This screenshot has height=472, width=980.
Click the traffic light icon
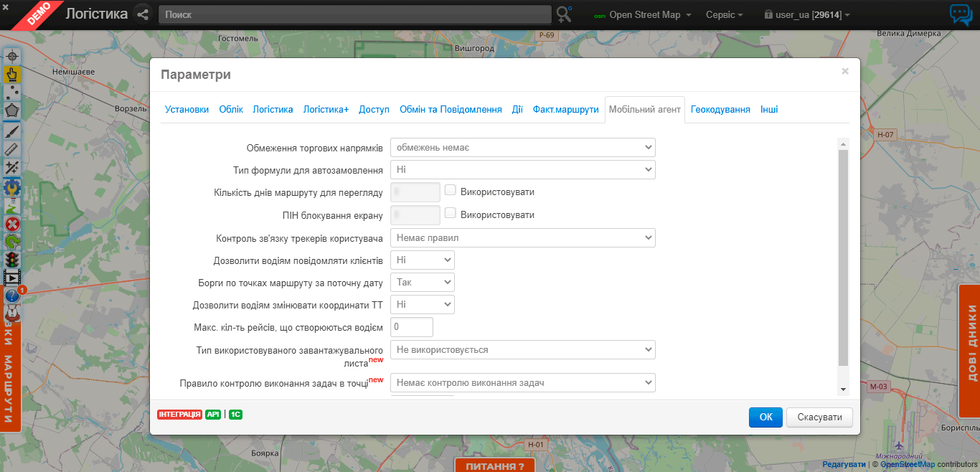click(x=12, y=259)
